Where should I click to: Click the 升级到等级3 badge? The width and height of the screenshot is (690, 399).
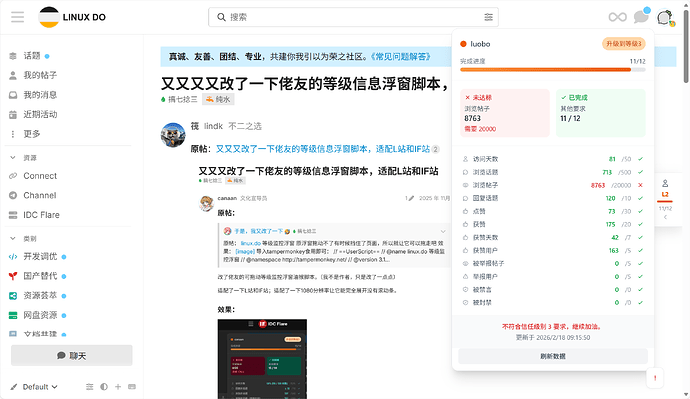pos(624,44)
